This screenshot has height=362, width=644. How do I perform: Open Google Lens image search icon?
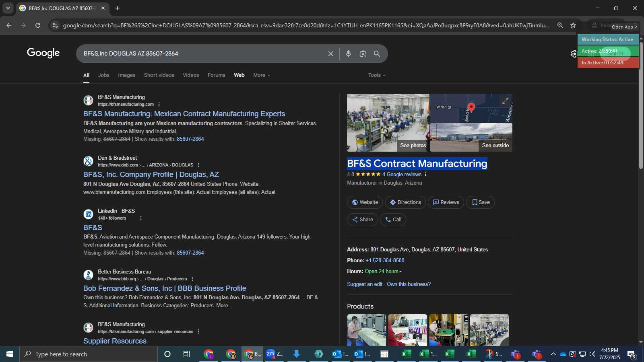coord(363,53)
